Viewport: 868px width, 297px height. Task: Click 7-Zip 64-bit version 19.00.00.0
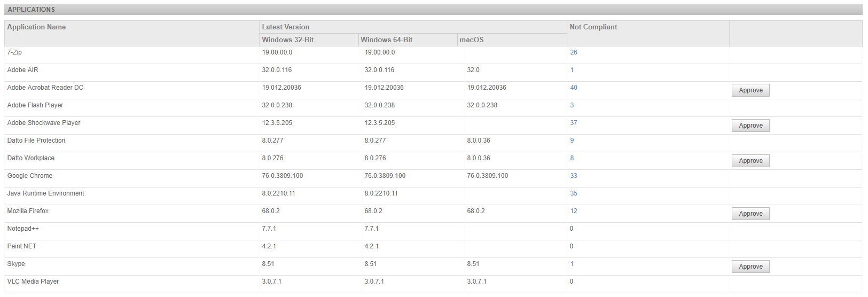tap(380, 52)
